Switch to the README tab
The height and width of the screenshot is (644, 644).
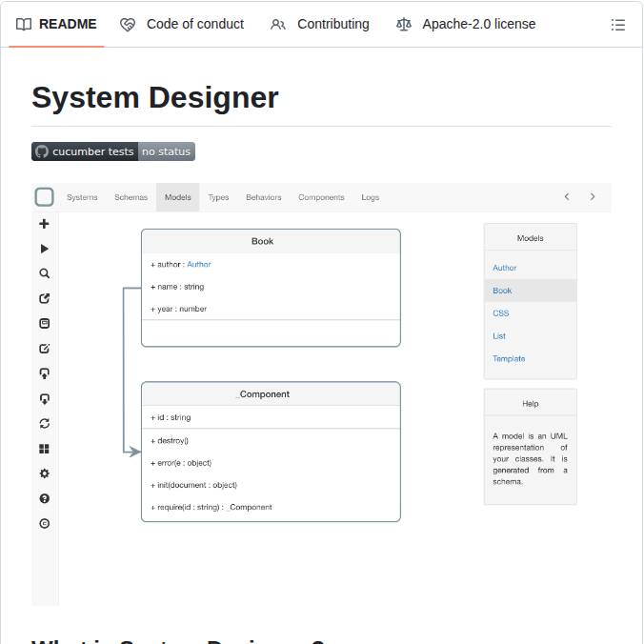pyautogui.click(x=56, y=24)
